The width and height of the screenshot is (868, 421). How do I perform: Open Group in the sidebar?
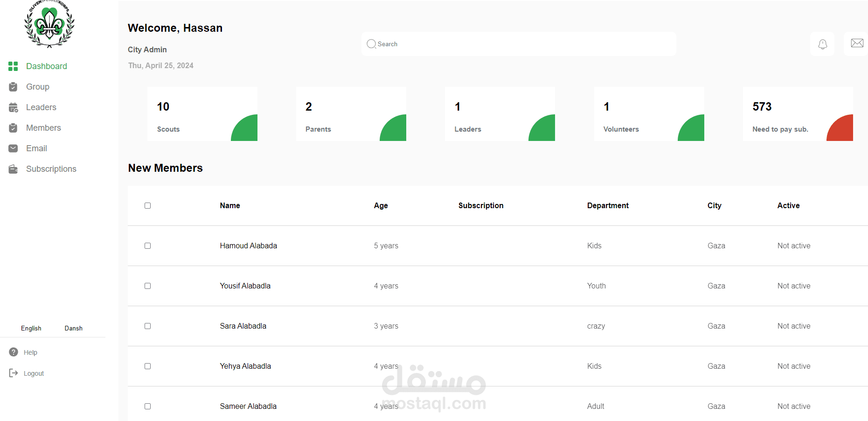pos(38,87)
